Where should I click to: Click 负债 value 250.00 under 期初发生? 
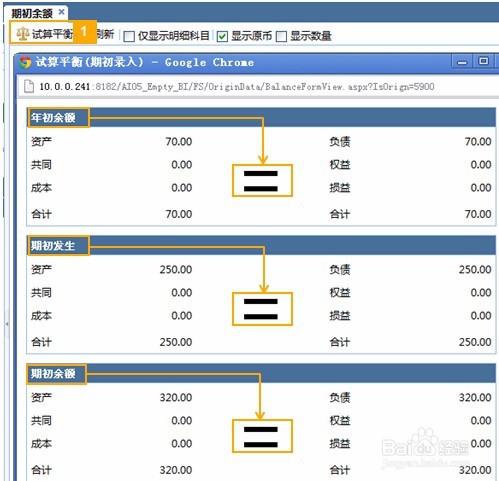click(475, 270)
